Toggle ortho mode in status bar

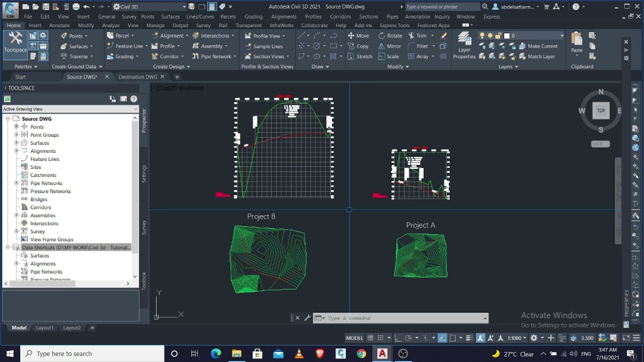(397, 338)
